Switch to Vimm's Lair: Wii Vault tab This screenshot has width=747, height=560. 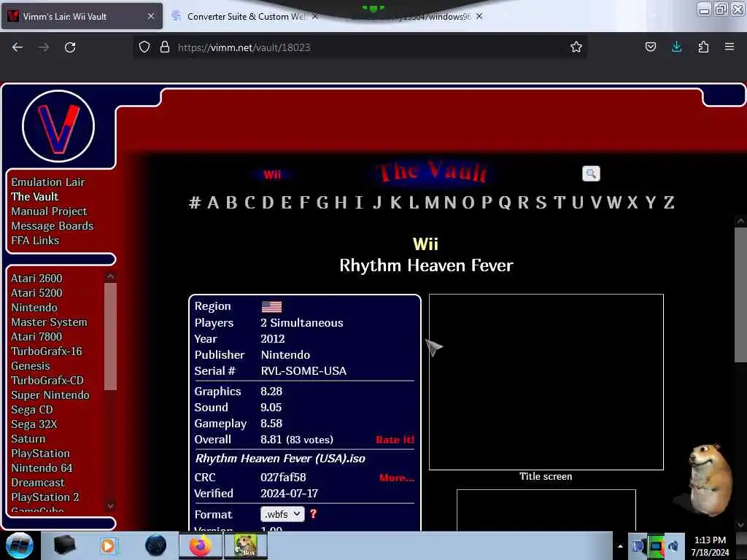82,16
